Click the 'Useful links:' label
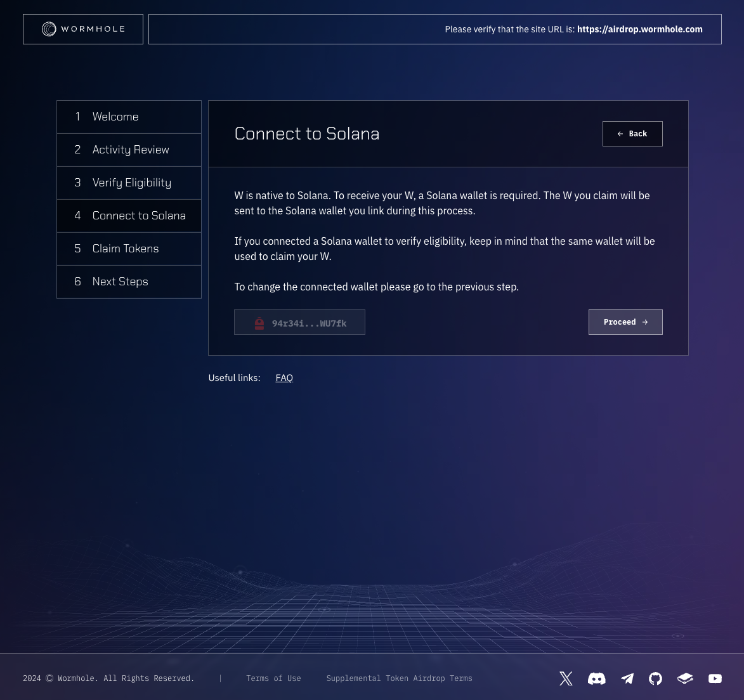This screenshot has width=744, height=700. pyautogui.click(x=235, y=378)
